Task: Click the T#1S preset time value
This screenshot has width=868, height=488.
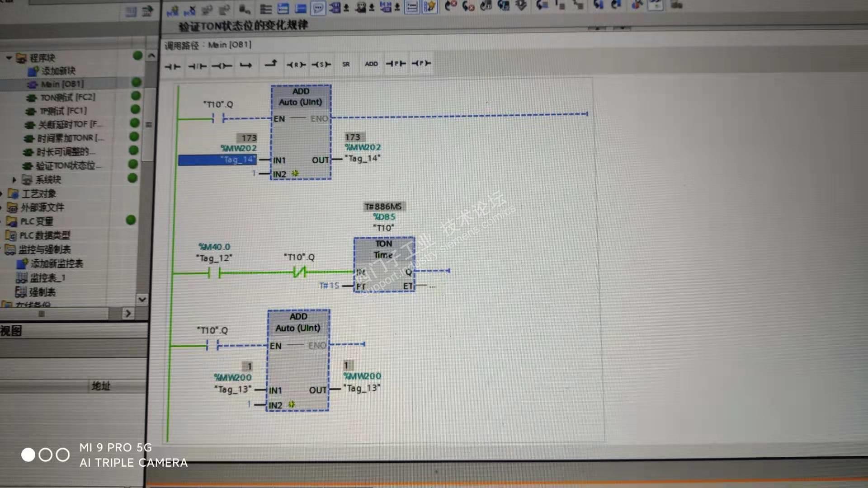Action: pyautogui.click(x=329, y=286)
